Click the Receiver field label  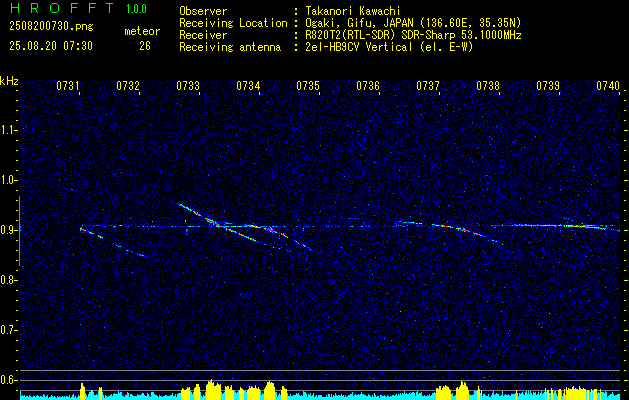point(203,35)
